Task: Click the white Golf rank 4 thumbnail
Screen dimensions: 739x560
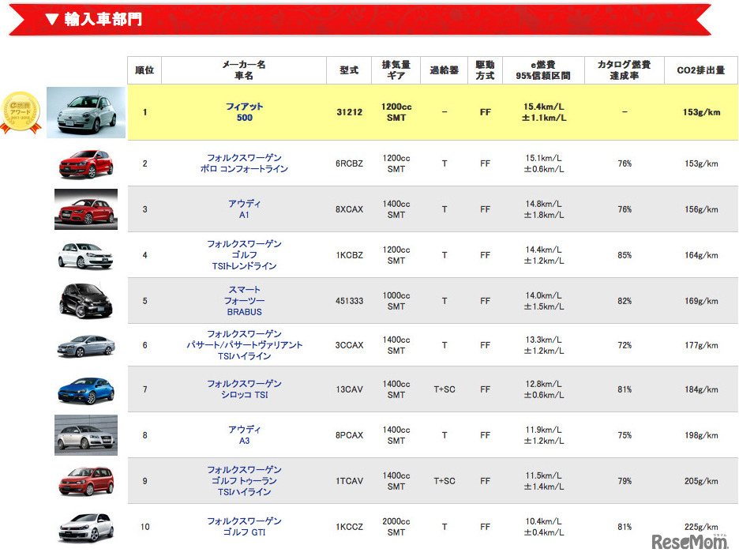Action: pyautogui.click(x=85, y=255)
